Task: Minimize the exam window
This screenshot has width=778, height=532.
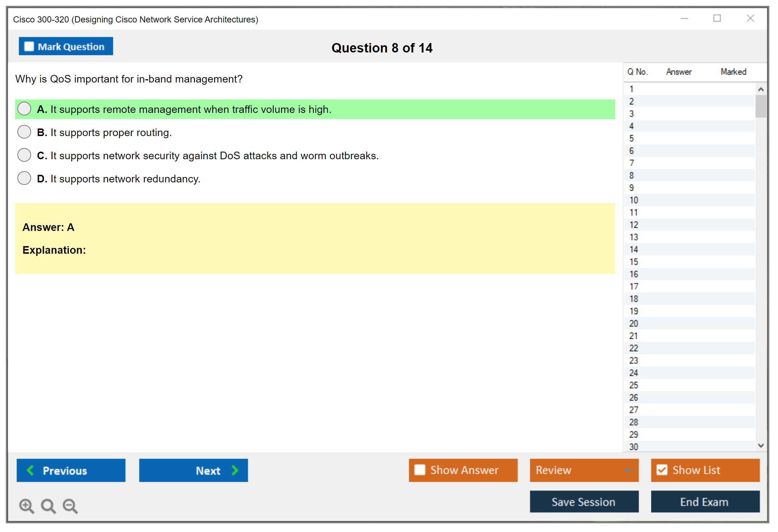Action: coord(684,18)
